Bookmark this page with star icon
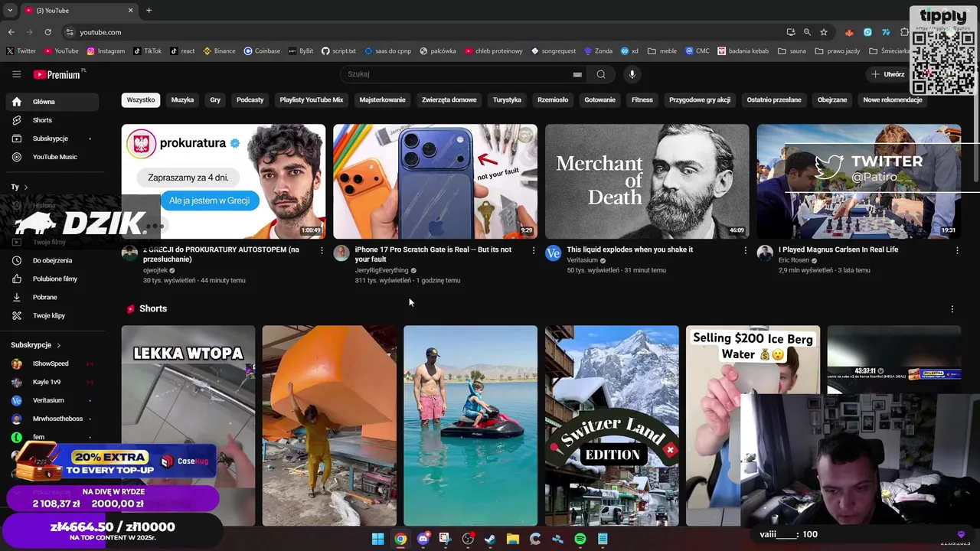 pos(824,32)
